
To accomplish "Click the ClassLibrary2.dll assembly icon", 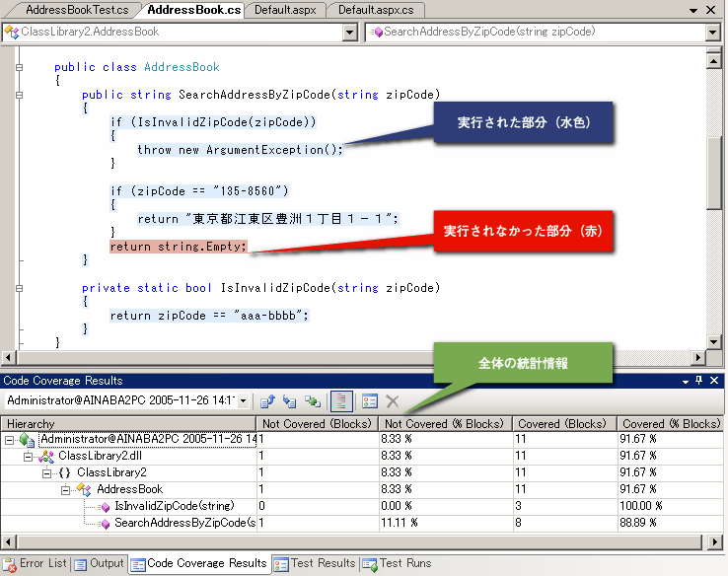I will click(x=46, y=457).
